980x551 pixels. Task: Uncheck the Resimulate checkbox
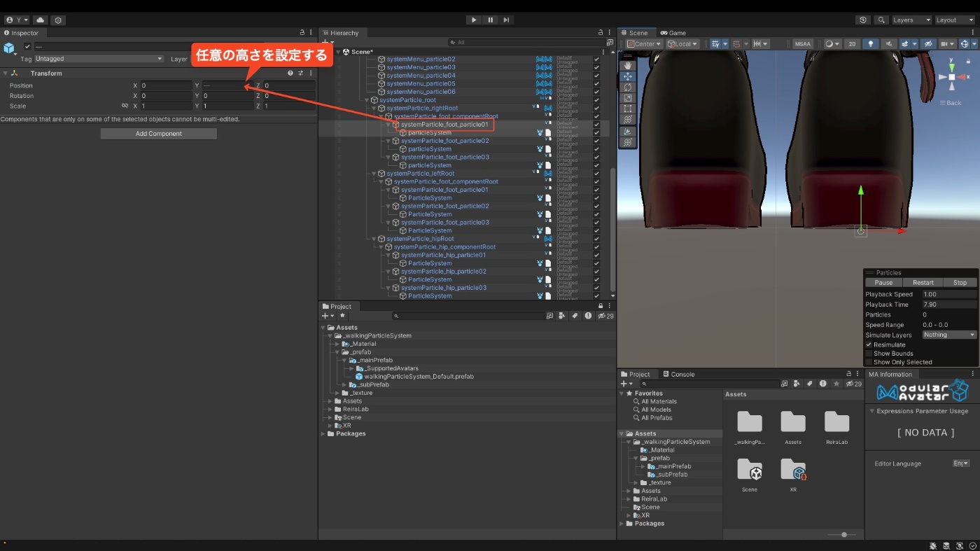click(869, 344)
